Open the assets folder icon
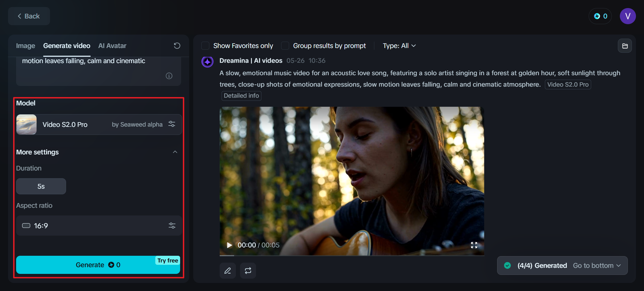 pos(625,46)
